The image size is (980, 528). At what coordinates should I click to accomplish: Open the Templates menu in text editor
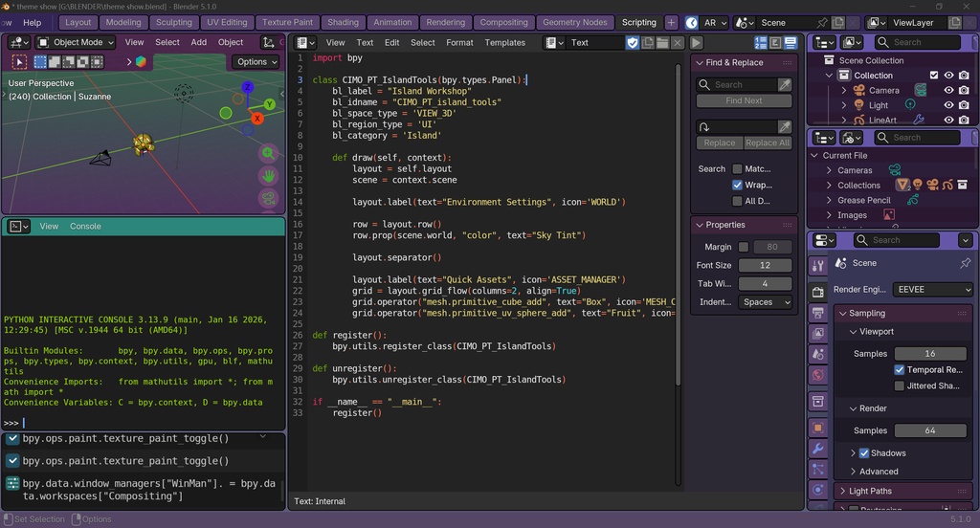[x=505, y=42]
